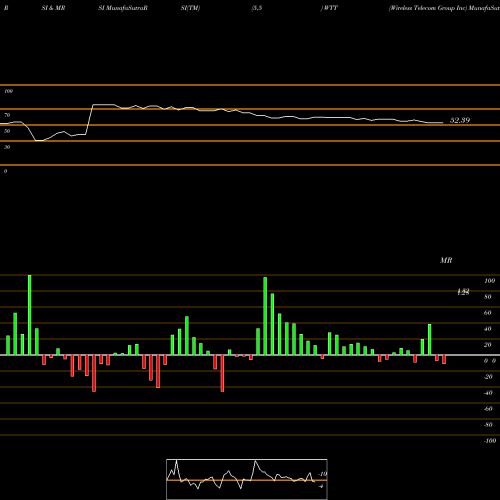Click the 'SI & MR' header text
Screen dimensions: 500x500
point(53,8)
